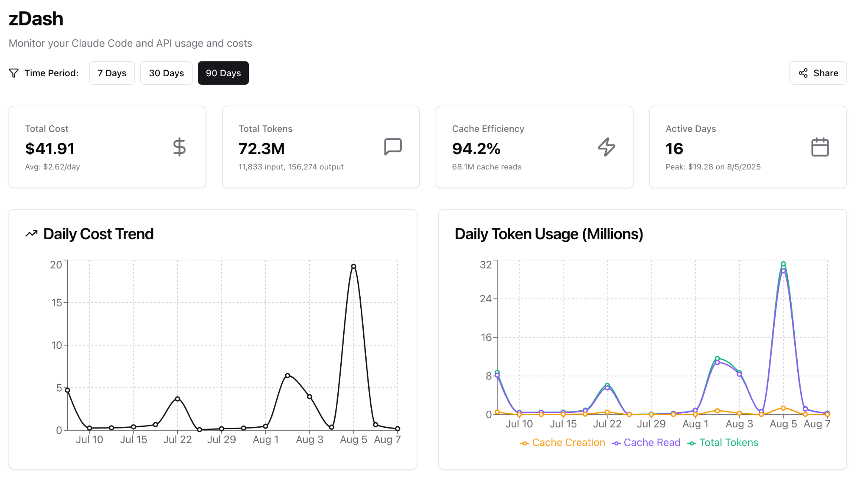Select the 30 Days time period

click(166, 73)
